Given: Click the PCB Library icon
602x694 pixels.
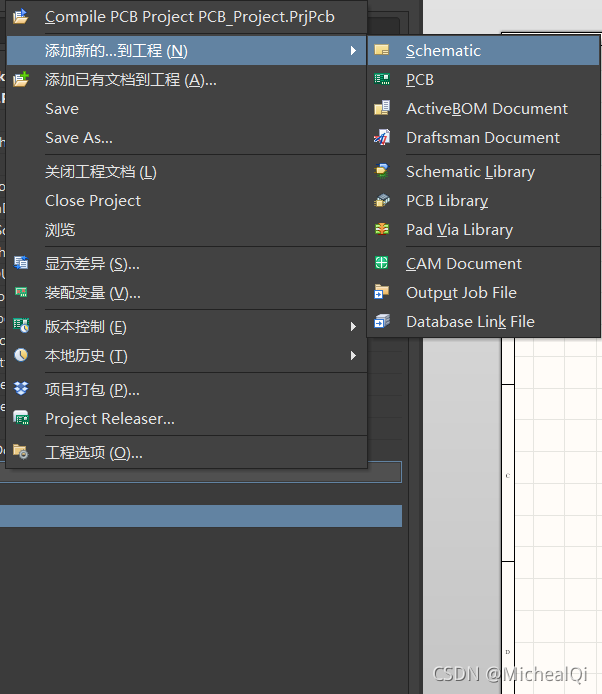Looking at the screenshot, I should (382, 200).
